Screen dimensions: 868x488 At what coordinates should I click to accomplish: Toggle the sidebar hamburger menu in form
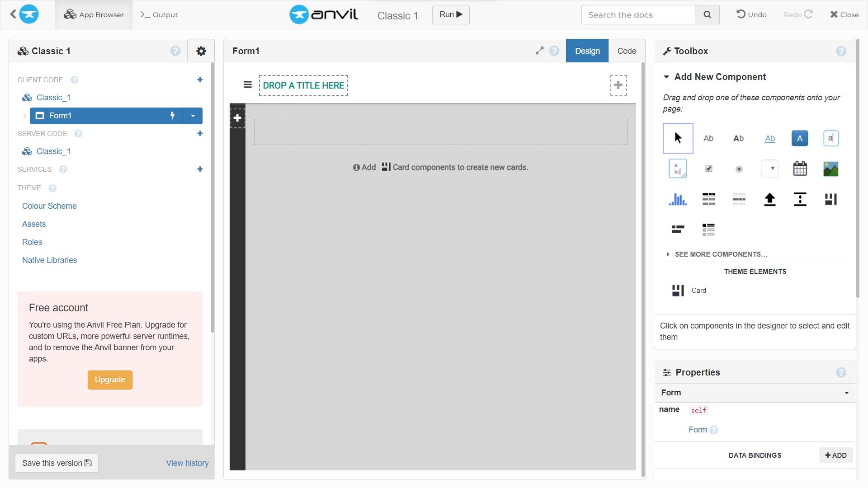point(247,85)
